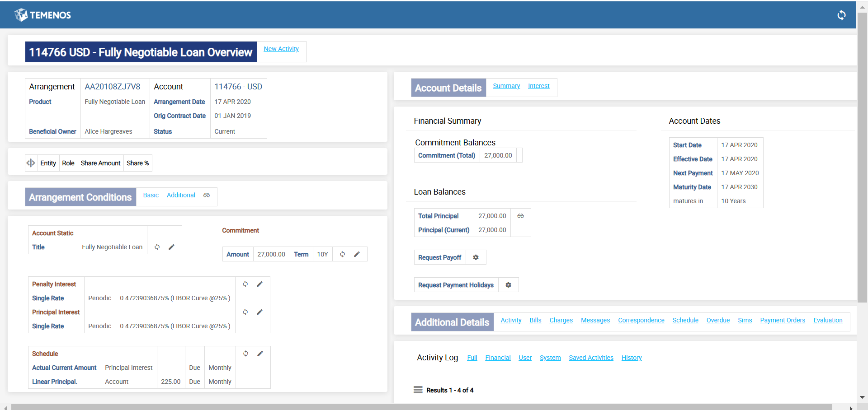Click the renew icon beside Commitment Term
This screenshot has width=868, height=410.
pos(342,254)
